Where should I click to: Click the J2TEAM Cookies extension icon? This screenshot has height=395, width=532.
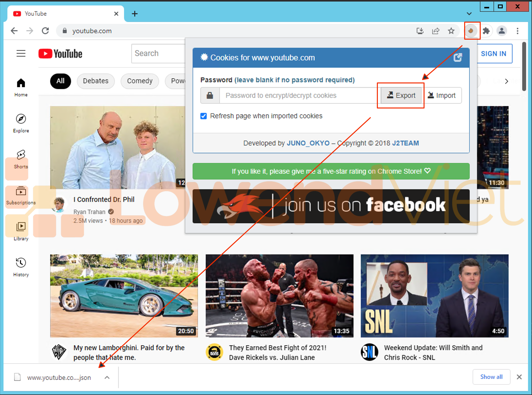(471, 31)
